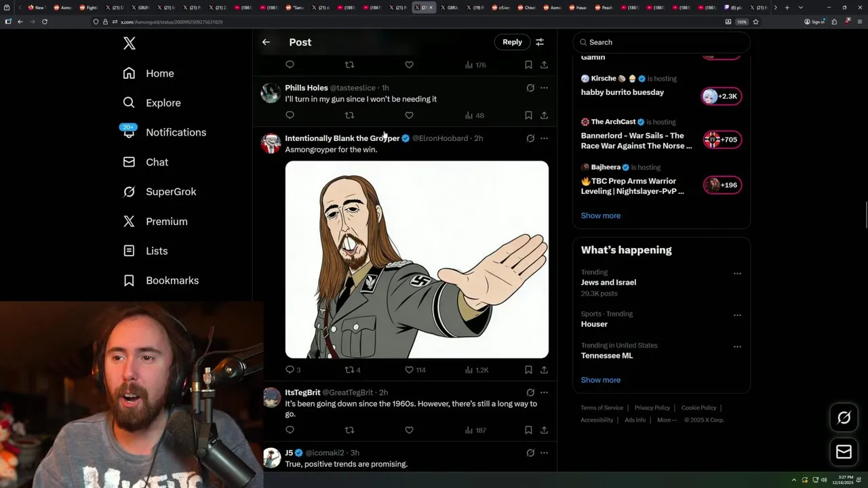
Task: Click Grok icon on Phills Holes post
Action: coord(530,88)
